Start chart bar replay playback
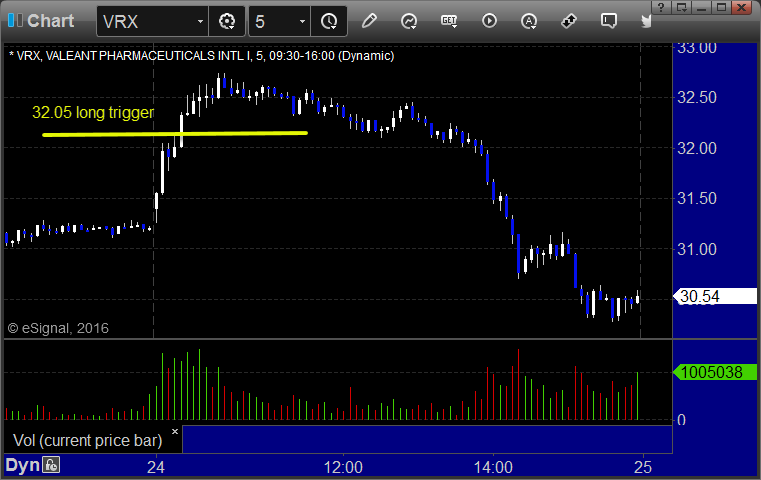This screenshot has width=761, height=480. pyautogui.click(x=489, y=21)
